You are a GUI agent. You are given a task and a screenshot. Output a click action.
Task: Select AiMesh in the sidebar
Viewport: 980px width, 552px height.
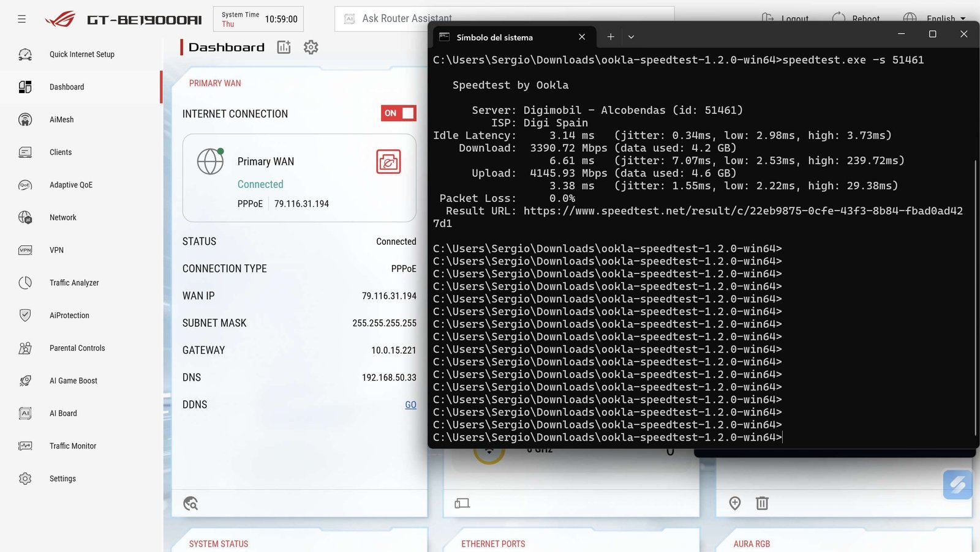pos(61,119)
